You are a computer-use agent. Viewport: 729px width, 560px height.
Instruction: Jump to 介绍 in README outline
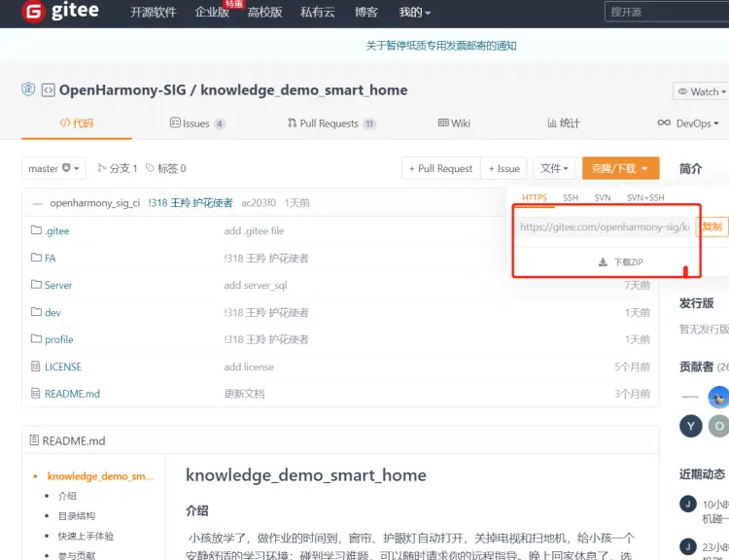pos(67,496)
